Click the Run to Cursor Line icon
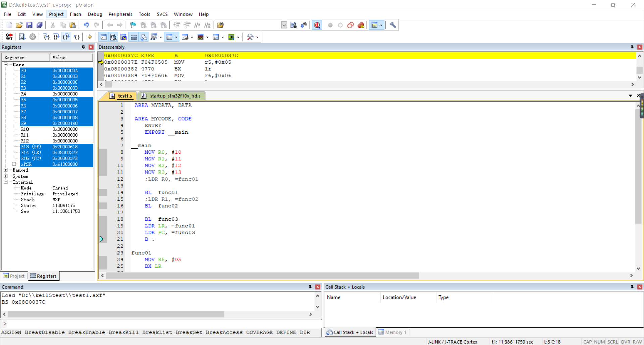This screenshot has width=644, height=345. [x=77, y=37]
